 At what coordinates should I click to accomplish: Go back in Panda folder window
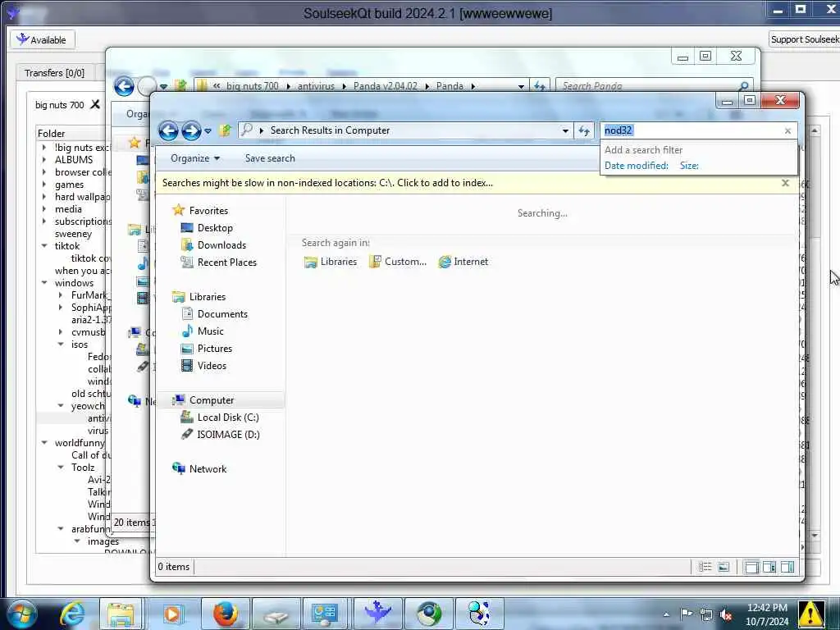(x=124, y=85)
